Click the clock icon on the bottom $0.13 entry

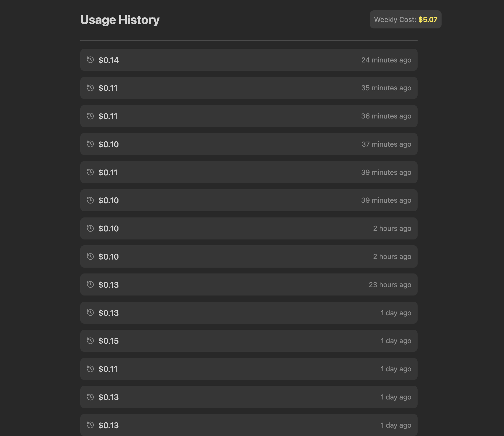pos(90,425)
